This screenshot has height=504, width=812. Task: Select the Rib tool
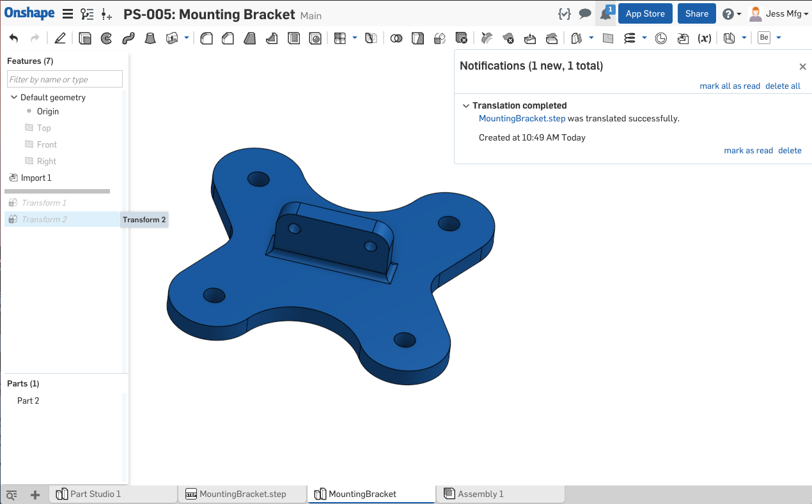tap(272, 38)
